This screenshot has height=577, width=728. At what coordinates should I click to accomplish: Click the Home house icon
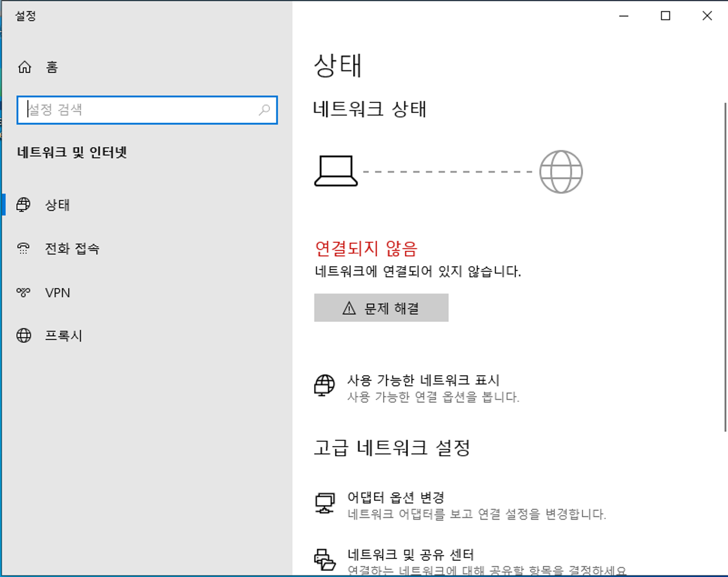click(x=25, y=67)
